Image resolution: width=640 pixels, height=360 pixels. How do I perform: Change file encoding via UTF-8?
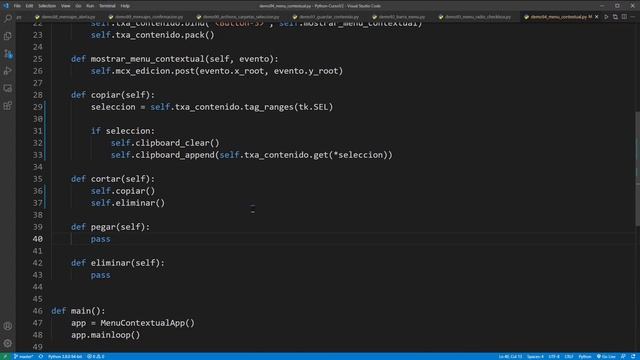554,356
